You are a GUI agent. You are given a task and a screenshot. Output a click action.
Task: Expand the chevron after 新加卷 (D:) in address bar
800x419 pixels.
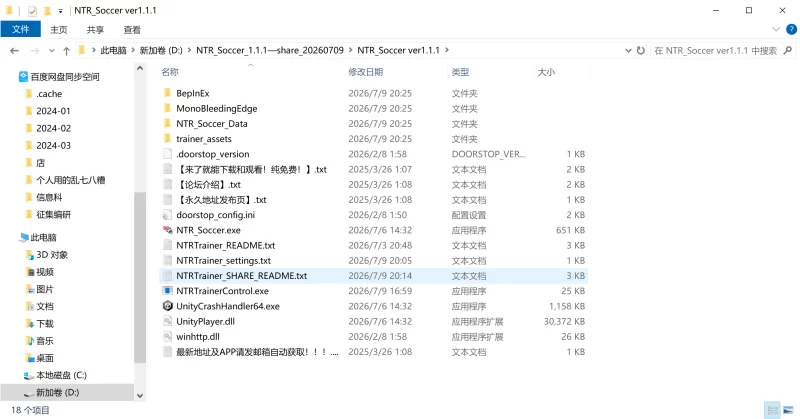tap(189, 50)
